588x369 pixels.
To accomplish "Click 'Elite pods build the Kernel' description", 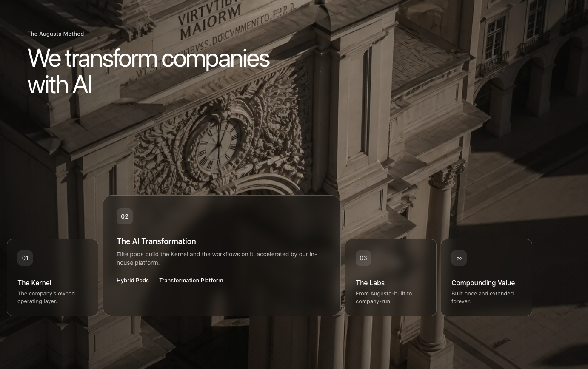I will point(217,258).
